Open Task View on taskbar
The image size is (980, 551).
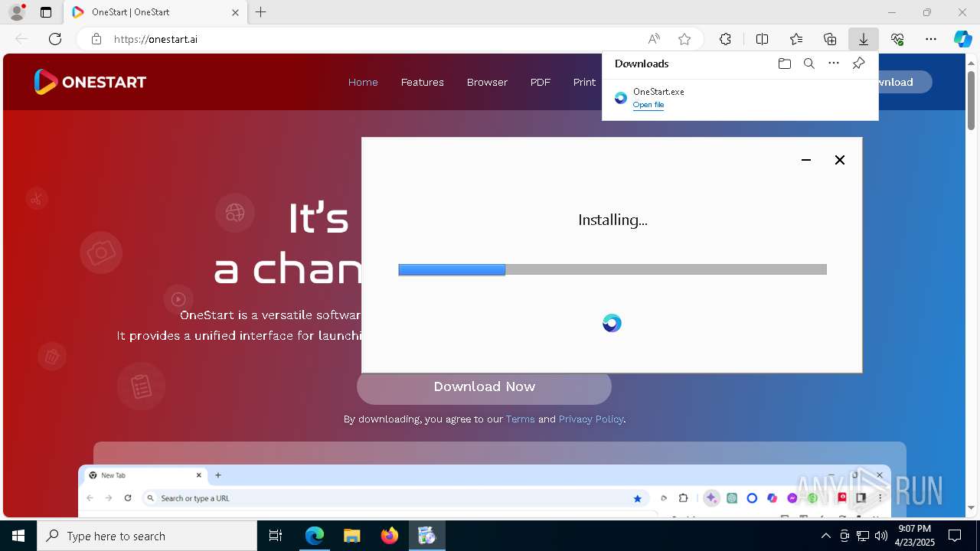click(276, 536)
